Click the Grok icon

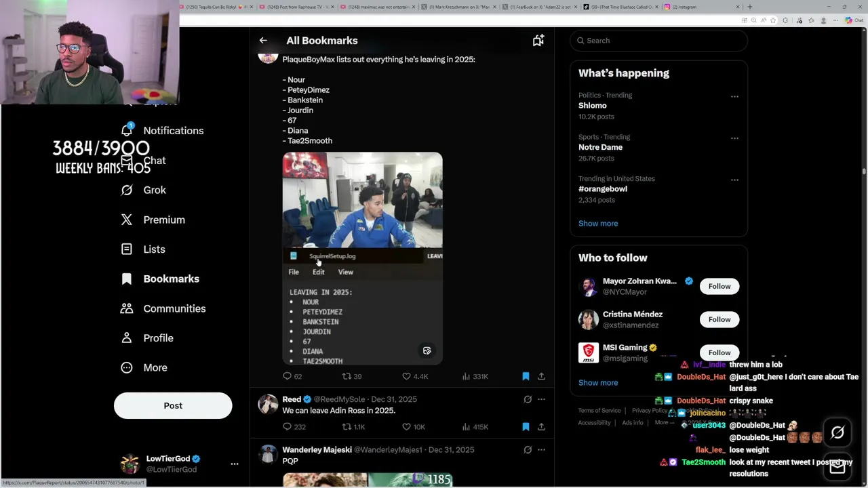point(127,190)
